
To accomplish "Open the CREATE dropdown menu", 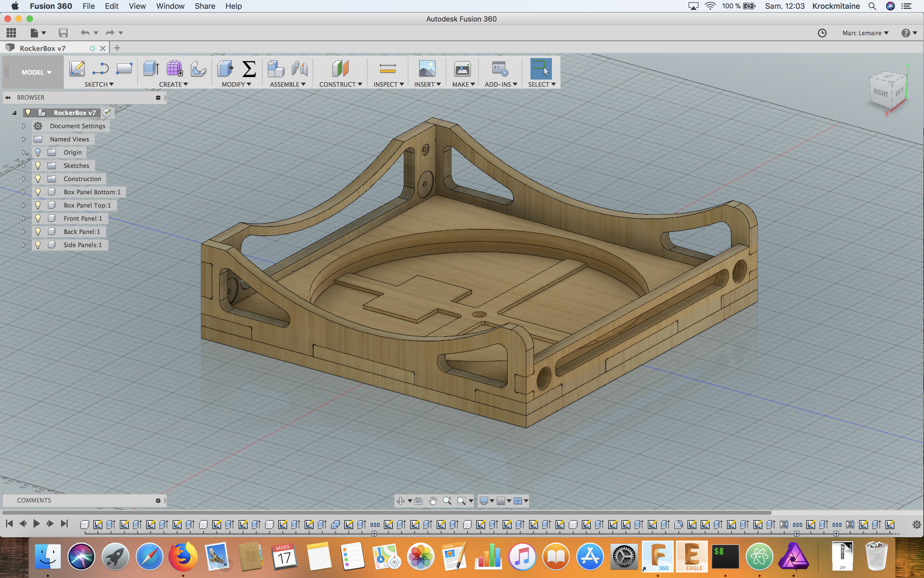I will tap(173, 84).
